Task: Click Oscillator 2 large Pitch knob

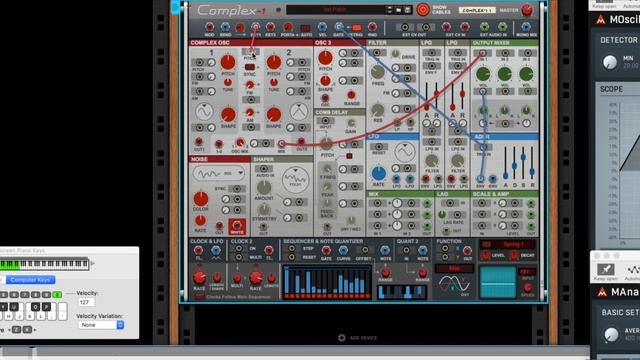Action: (273, 62)
